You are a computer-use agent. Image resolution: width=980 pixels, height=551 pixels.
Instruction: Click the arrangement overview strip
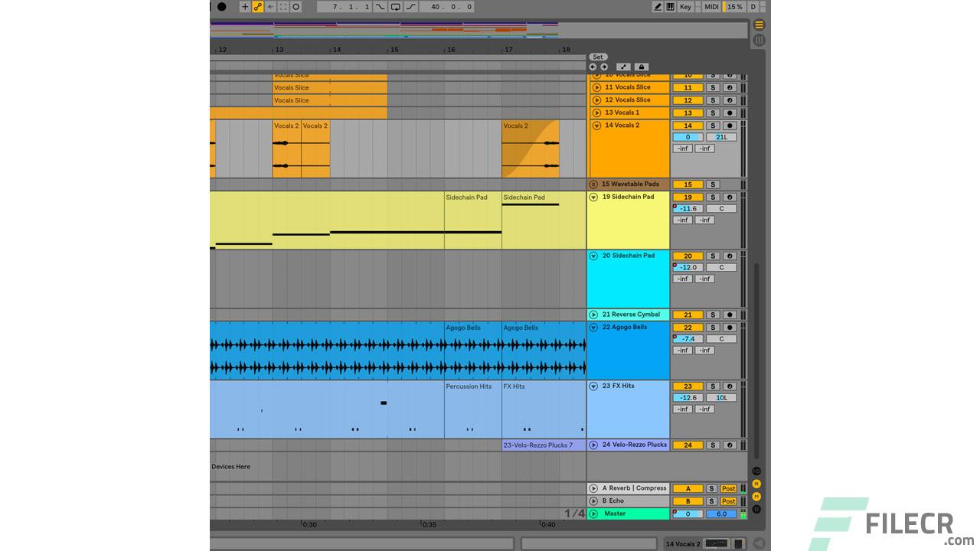(x=479, y=30)
